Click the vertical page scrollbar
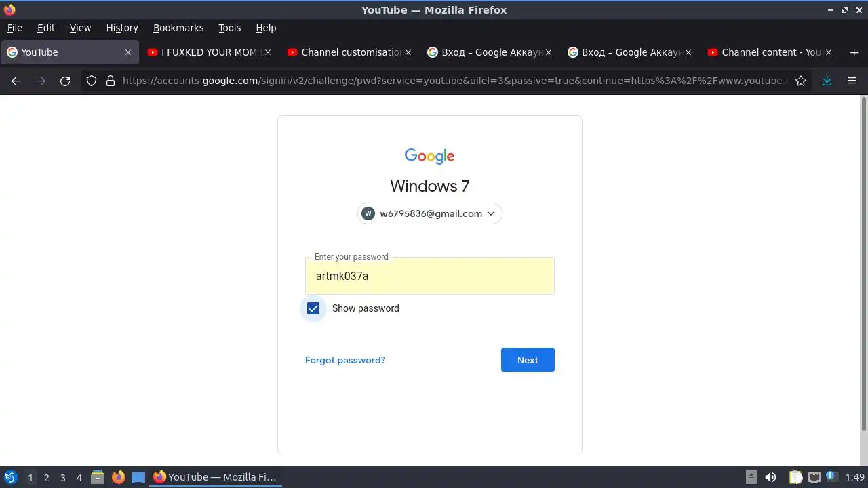This screenshot has width=868, height=488. [863, 263]
